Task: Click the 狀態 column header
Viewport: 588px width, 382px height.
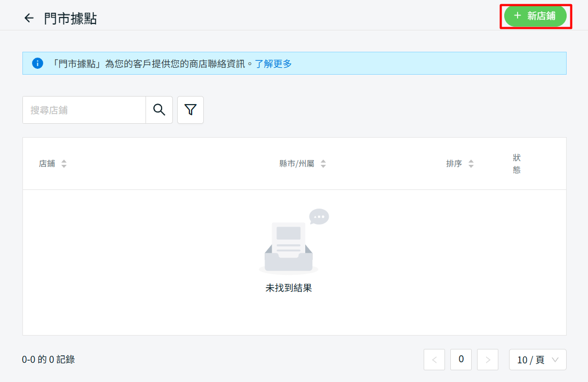Action: [517, 164]
